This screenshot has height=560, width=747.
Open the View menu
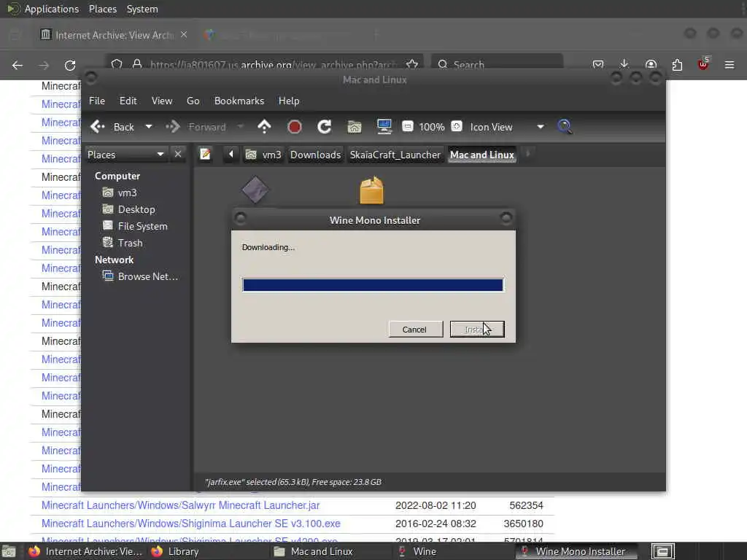[x=161, y=101]
